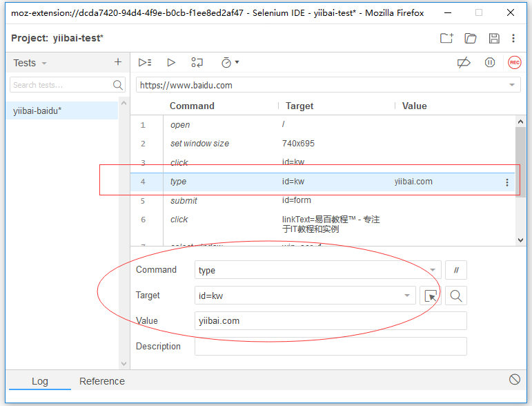Minimize the Firefox window
This screenshot has width=532, height=406.
[x=448, y=13]
